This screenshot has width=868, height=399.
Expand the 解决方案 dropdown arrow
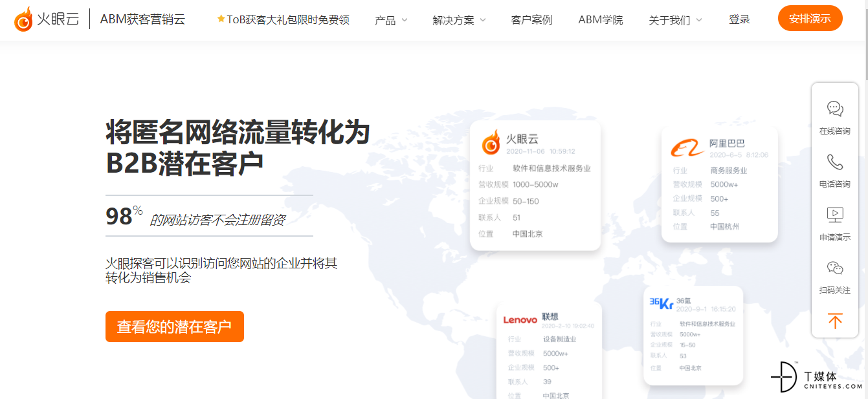483,20
